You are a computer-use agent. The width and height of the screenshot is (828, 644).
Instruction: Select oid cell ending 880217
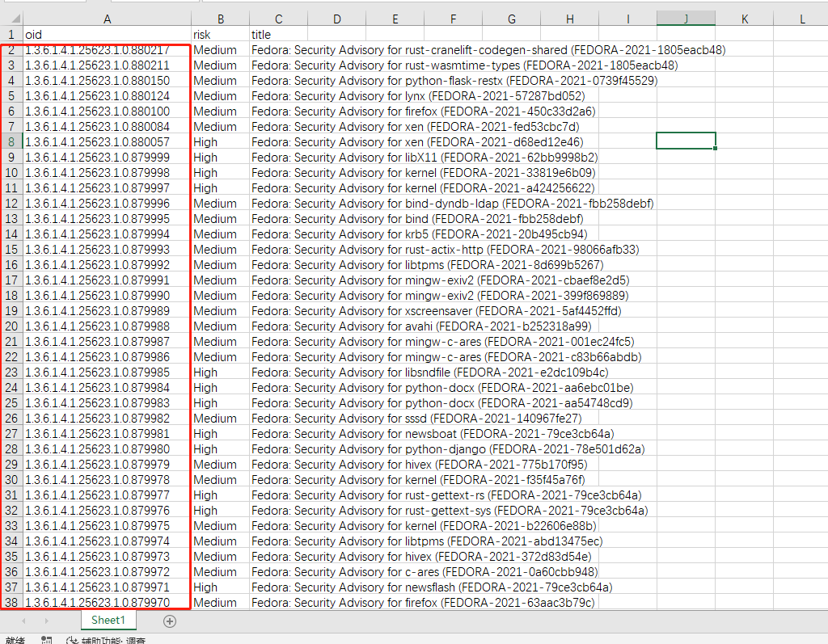108,49
